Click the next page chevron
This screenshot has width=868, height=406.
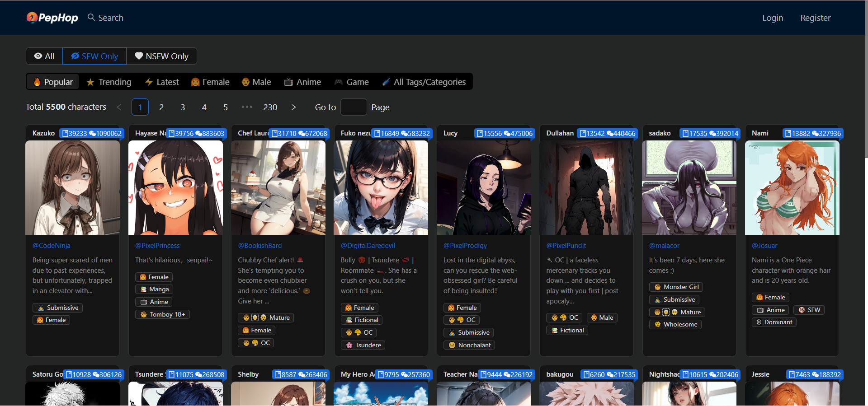[x=293, y=107]
